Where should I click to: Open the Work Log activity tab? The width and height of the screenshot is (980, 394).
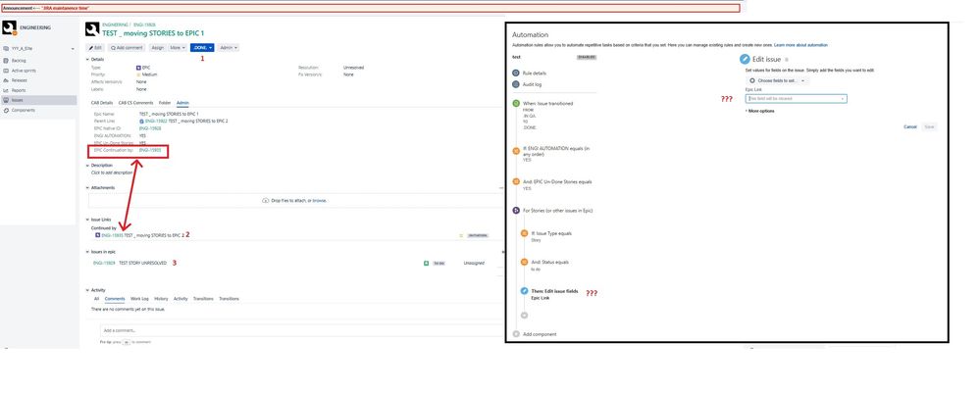tap(139, 299)
